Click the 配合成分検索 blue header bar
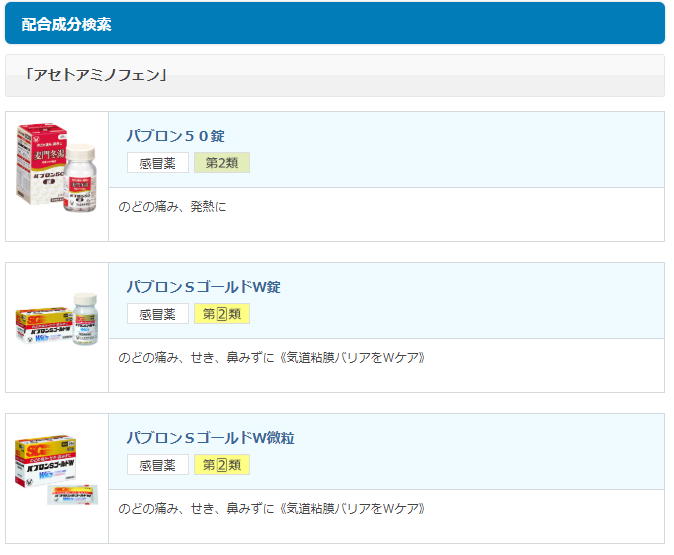Image resolution: width=674 pixels, height=555 pixels. point(335,23)
